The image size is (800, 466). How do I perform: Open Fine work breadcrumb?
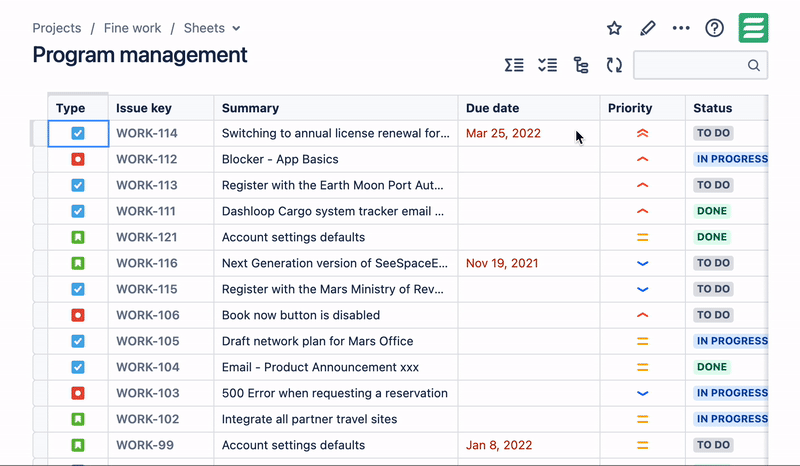pos(132,28)
